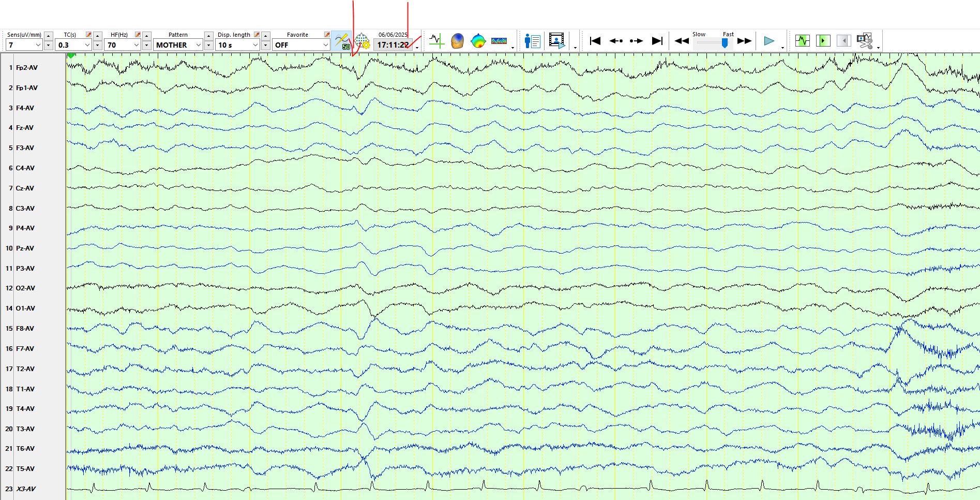The height and width of the screenshot is (500, 980).
Task: Click the green event marker above Fp2-AV trace
Action: point(71,55)
